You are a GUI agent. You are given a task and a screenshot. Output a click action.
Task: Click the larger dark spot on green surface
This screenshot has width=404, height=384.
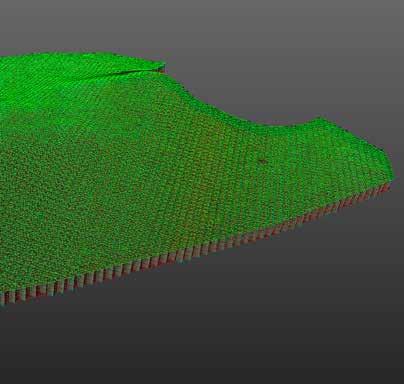[x=263, y=162]
